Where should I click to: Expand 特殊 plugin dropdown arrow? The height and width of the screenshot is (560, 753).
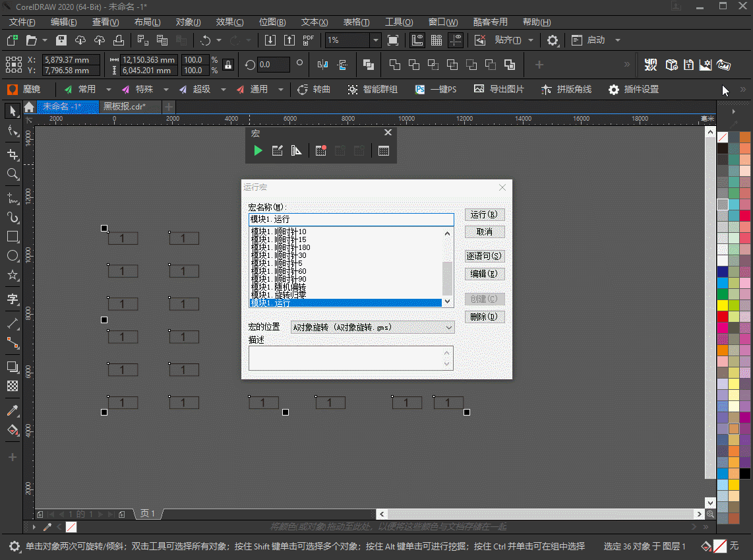pos(166,89)
